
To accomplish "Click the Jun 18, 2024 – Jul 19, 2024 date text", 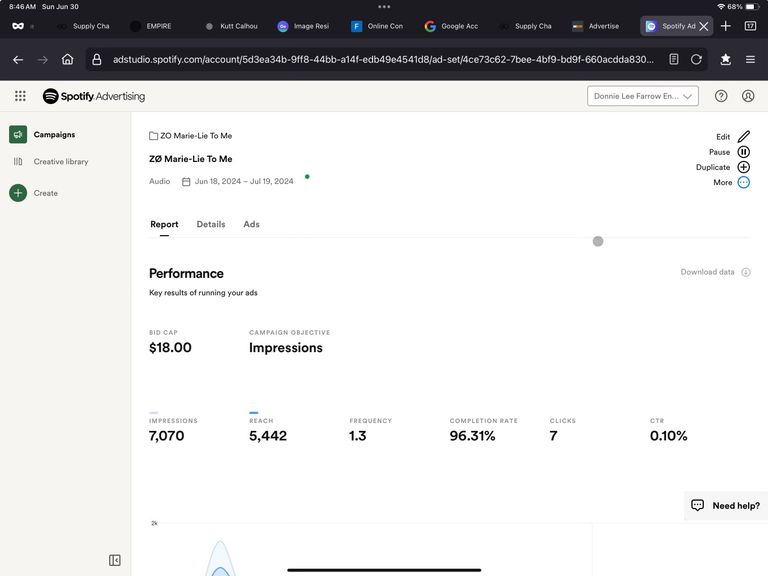I will [x=244, y=181].
